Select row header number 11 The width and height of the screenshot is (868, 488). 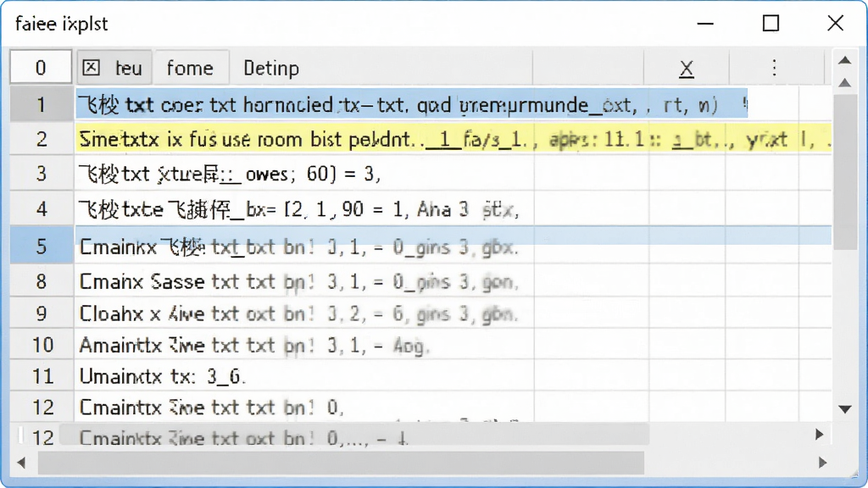coord(42,376)
